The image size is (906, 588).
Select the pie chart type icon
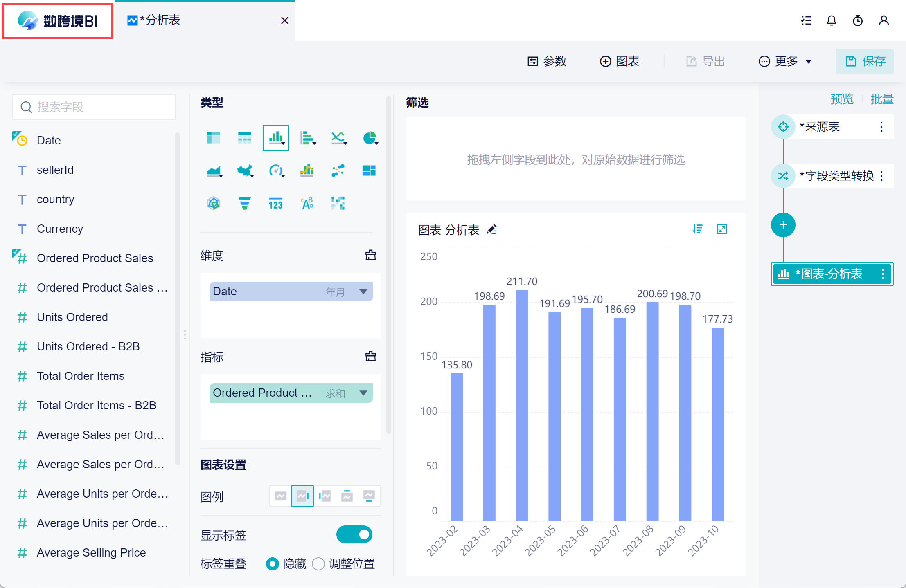point(370,138)
